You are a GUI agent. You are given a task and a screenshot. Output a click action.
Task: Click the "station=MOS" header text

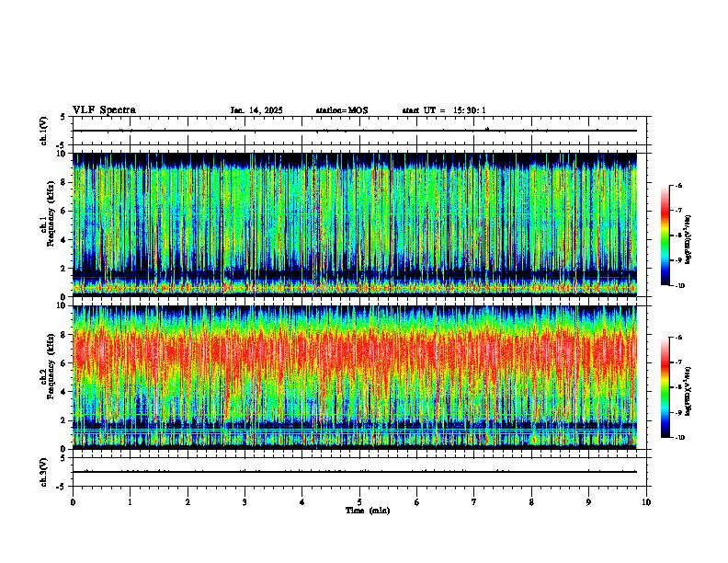point(342,110)
